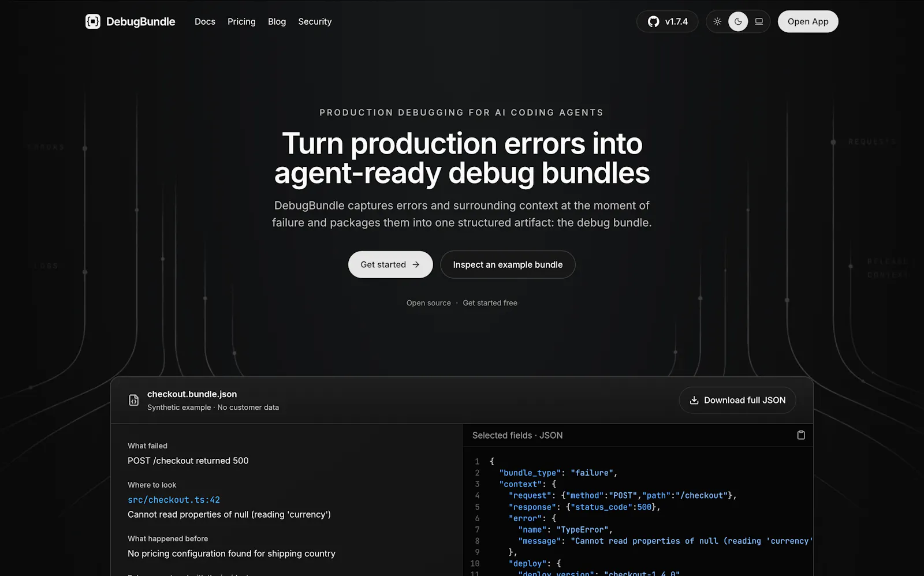Choose system theme monitor icon
This screenshot has height=576, width=924.
[x=759, y=21]
